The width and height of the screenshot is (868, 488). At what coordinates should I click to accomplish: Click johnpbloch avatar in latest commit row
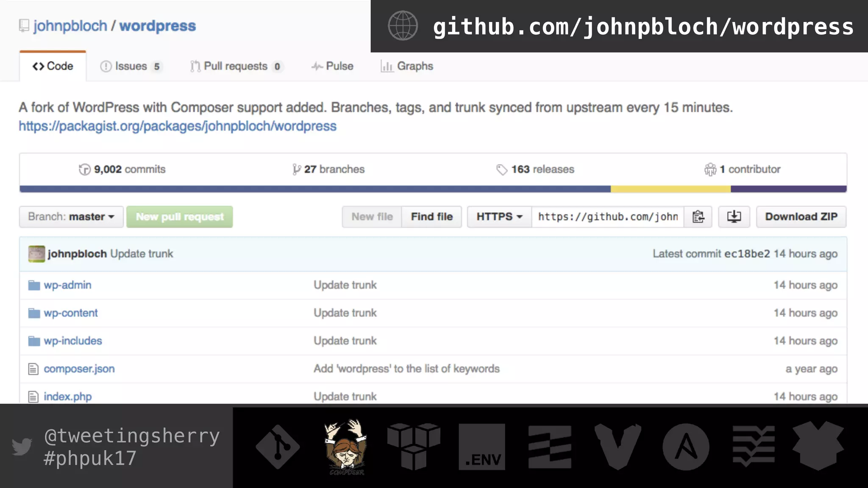coord(36,254)
